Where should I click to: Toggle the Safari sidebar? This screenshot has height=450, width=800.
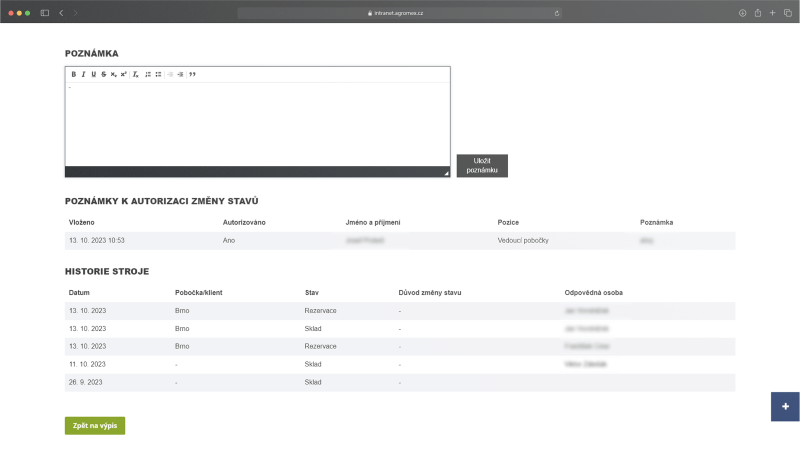(44, 12)
